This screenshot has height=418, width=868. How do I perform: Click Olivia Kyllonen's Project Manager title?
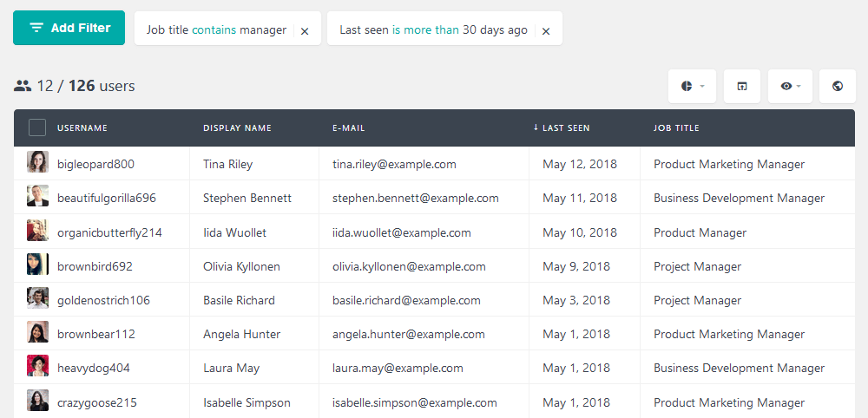[697, 266]
